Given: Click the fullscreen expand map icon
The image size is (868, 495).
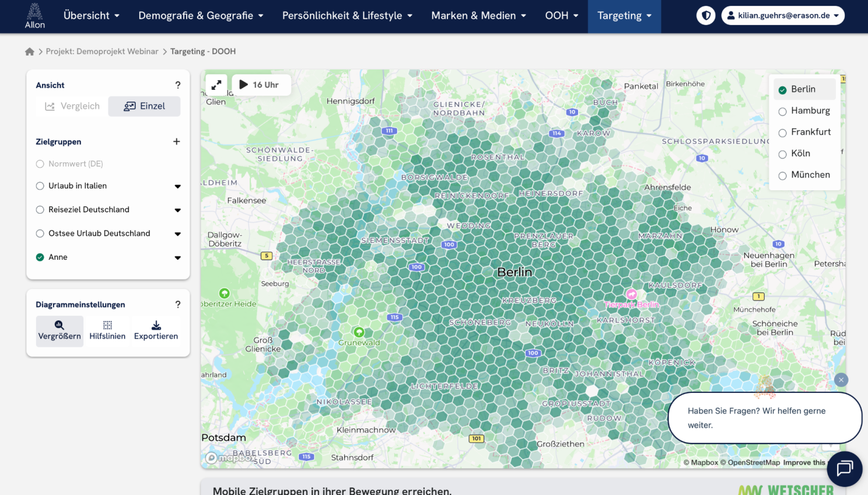Looking at the screenshot, I should coord(216,85).
